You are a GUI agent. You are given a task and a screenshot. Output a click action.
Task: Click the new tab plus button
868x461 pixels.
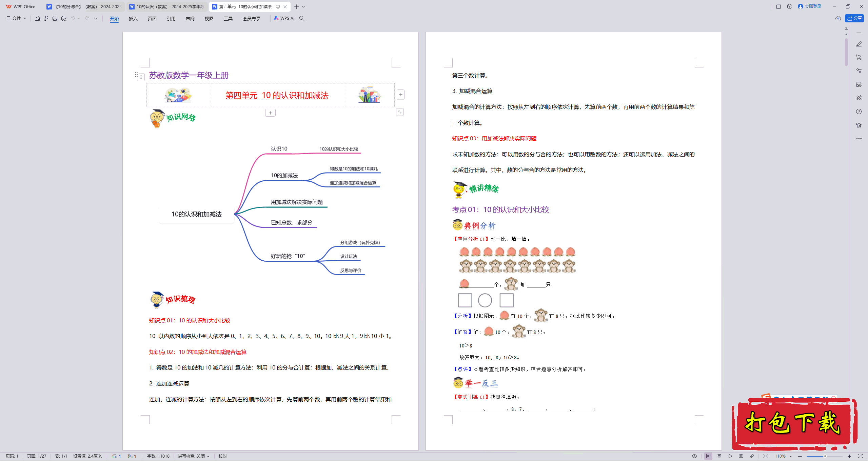click(297, 7)
